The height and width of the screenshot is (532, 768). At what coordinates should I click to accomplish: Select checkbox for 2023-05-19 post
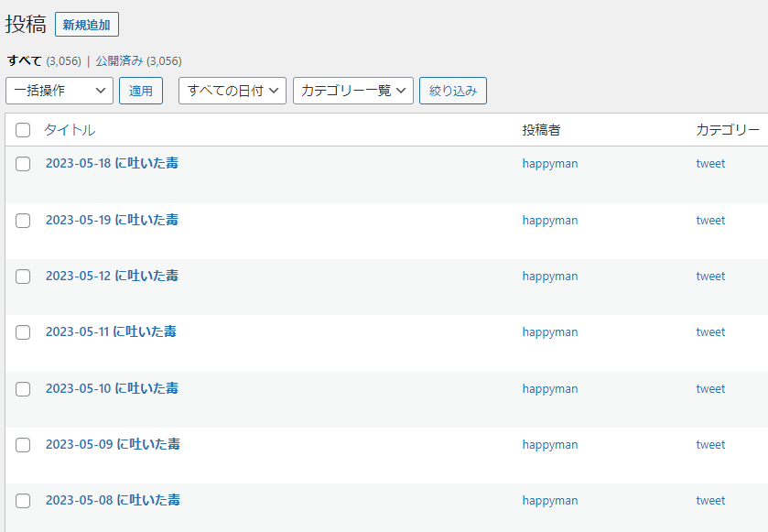tap(23, 221)
